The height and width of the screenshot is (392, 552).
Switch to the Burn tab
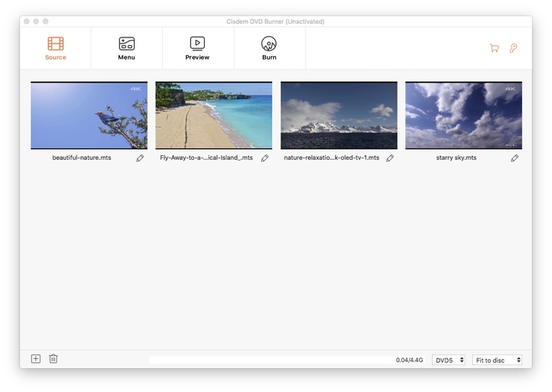click(x=269, y=48)
